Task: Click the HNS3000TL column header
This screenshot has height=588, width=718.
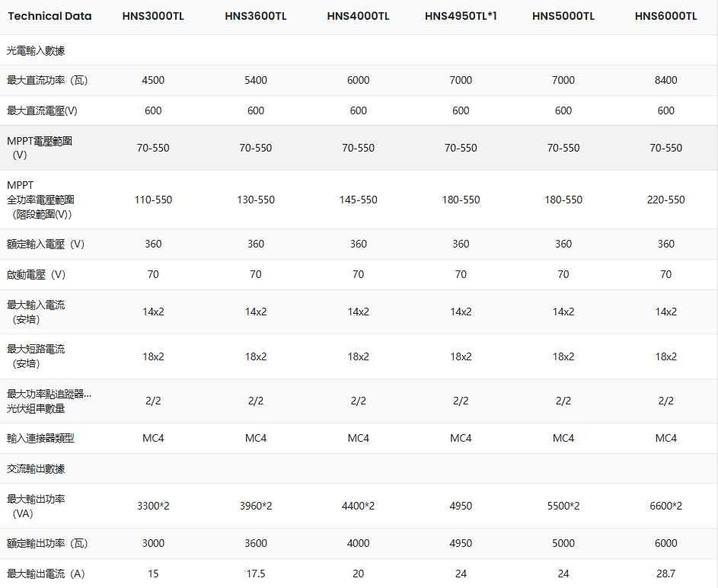Action: tap(153, 16)
